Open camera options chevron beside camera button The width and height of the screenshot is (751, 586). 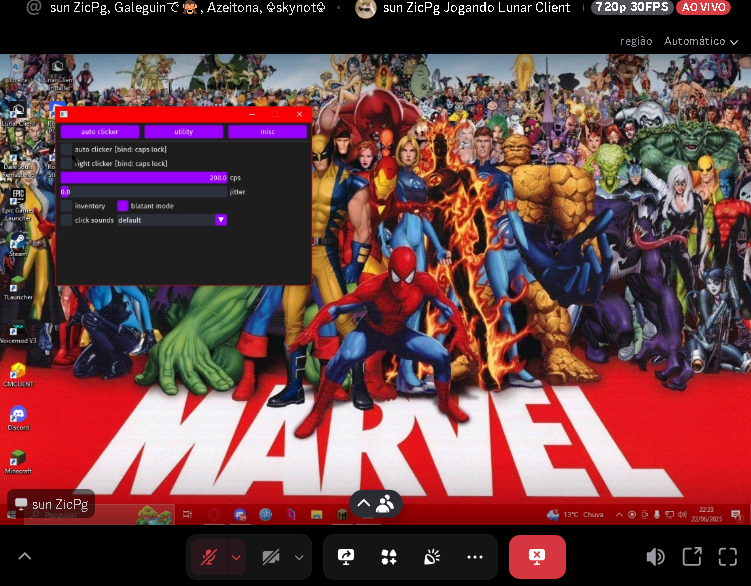(299, 557)
